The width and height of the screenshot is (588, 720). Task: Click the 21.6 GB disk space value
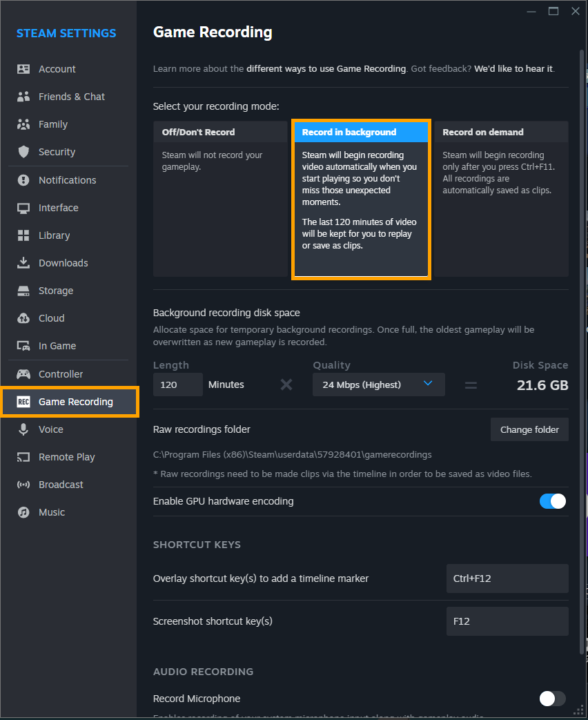(x=542, y=385)
